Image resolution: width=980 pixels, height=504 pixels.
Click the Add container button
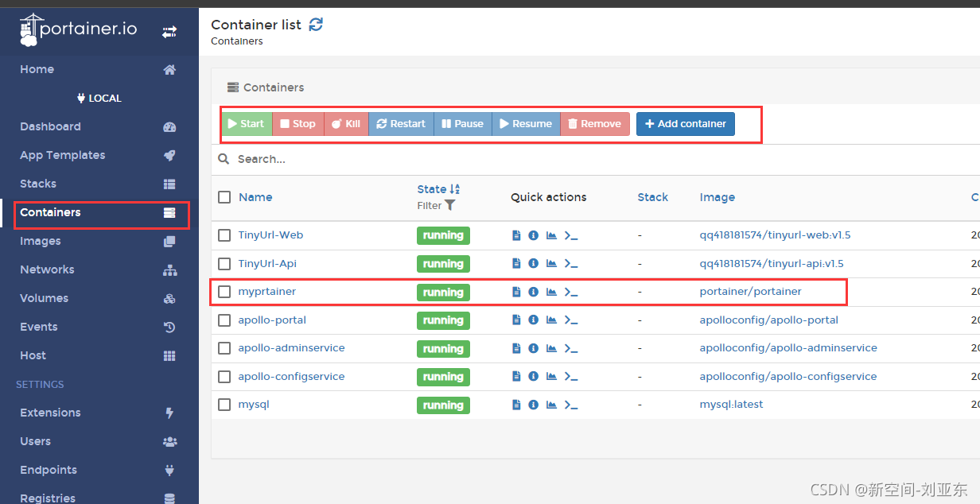(x=686, y=124)
